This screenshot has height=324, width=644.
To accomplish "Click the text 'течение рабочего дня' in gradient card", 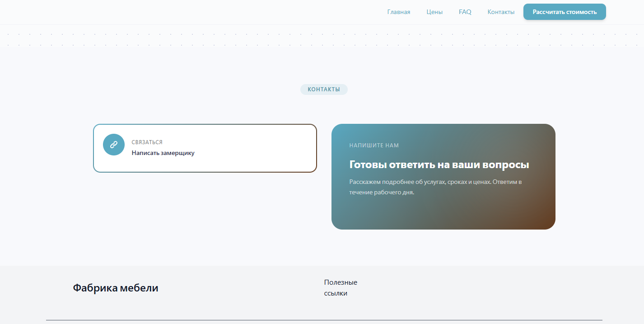I will pyautogui.click(x=382, y=193).
